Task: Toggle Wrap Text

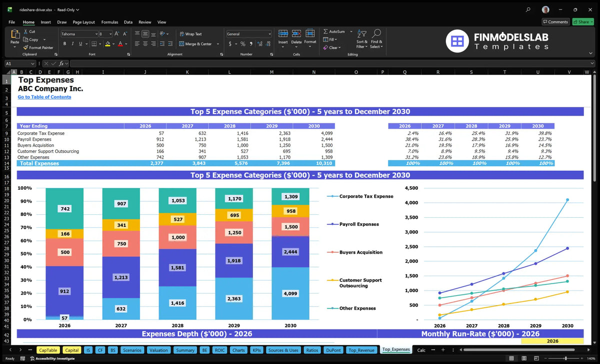Action: (190, 34)
